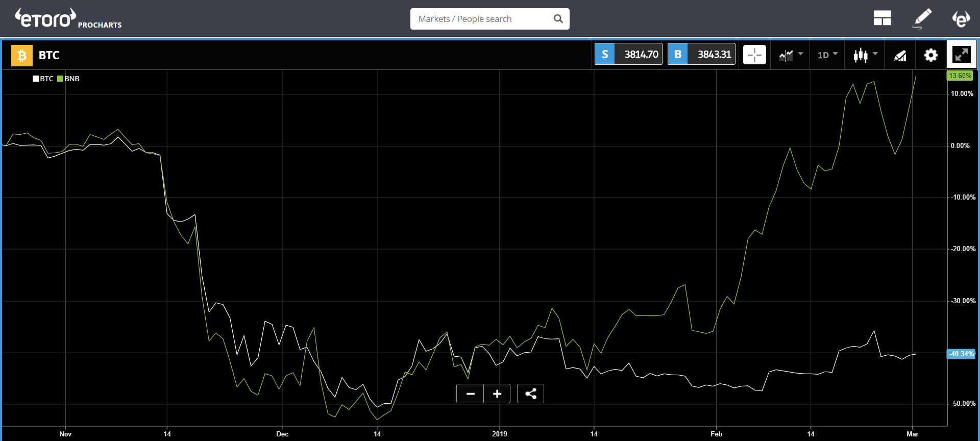Viewport: 980px width, 441px height.
Task: Click the 10.00% axis label
Action: click(962, 94)
